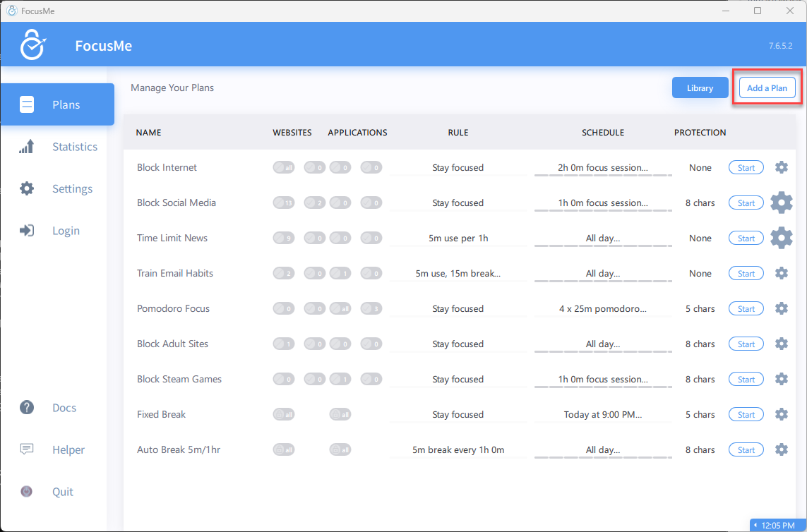Click Train Email Habits '1' applications pill
Viewport: 807px width, 532px height.
pos(340,273)
